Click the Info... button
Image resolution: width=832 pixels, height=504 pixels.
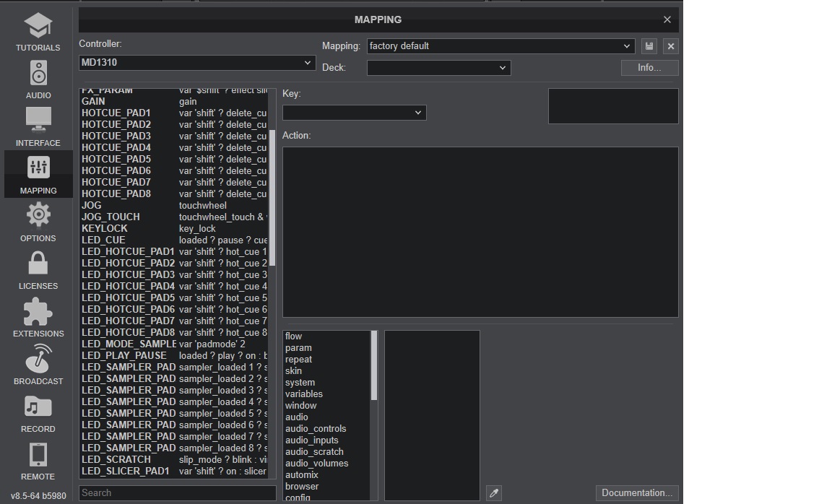pos(649,68)
